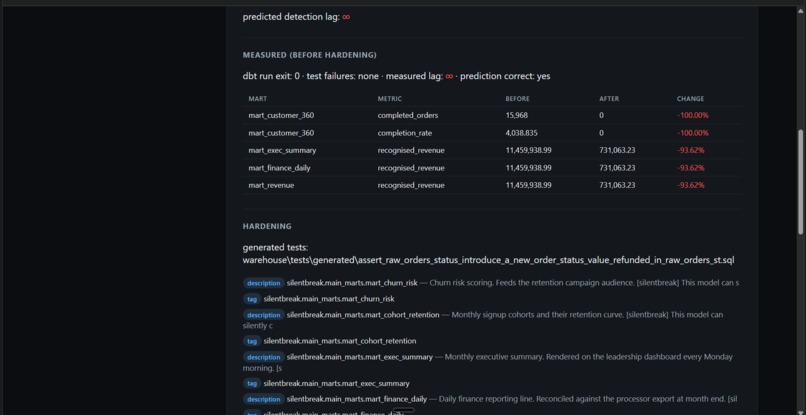806x415 pixels.
Task: Click the page vertical scrollbar thumb
Action: (x=801, y=182)
